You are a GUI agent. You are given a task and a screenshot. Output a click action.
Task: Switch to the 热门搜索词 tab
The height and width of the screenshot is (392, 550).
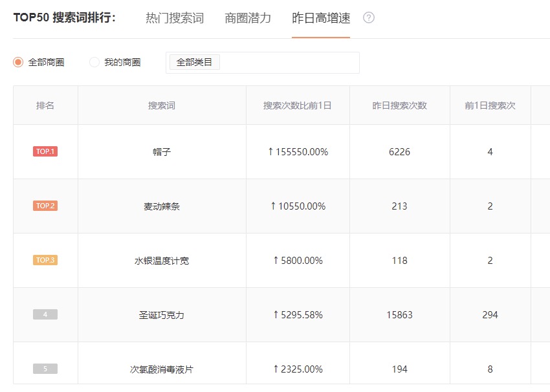pos(175,18)
